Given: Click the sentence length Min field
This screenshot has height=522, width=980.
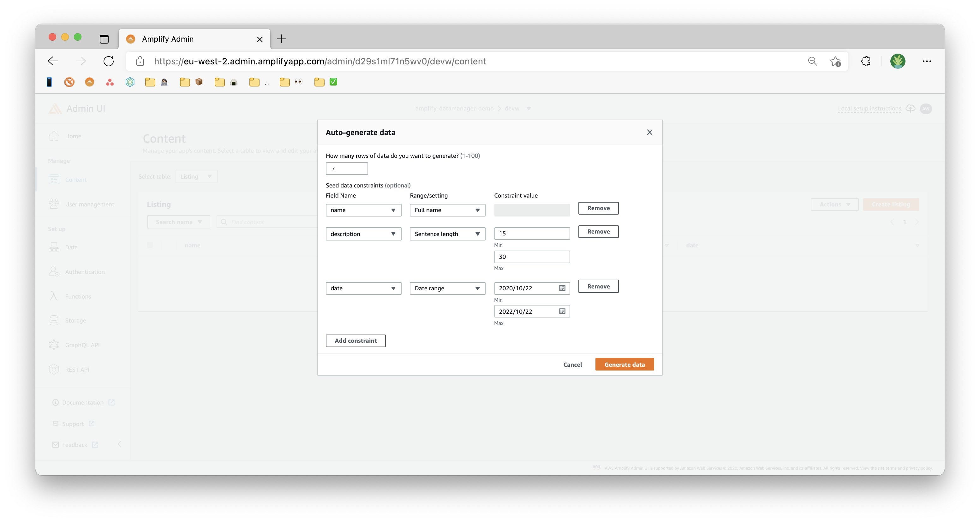Looking at the screenshot, I should [x=532, y=234].
